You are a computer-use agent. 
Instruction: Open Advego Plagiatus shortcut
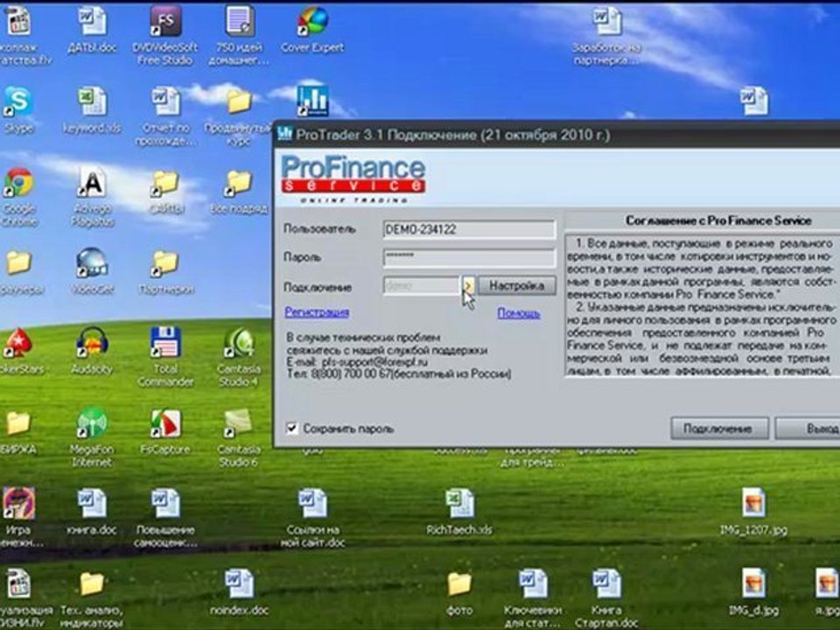[92, 183]
